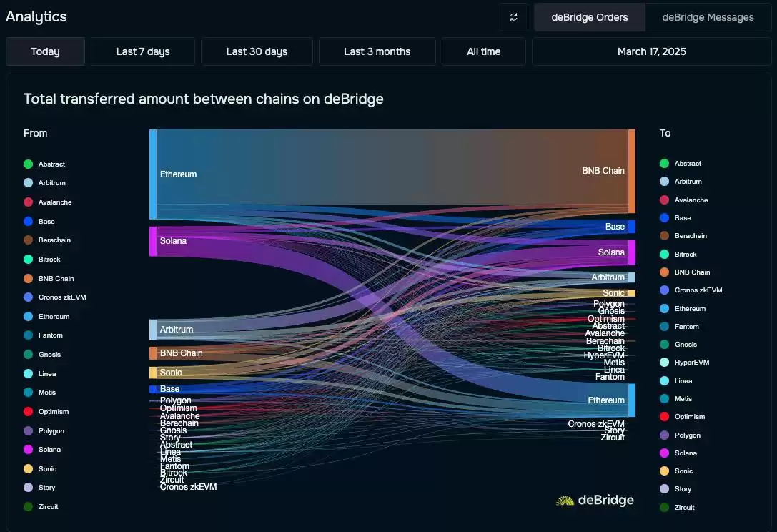This screenshot has height=532, width=777.
Task: Select the Solana destination node in the chart
Action: (632, 253)
